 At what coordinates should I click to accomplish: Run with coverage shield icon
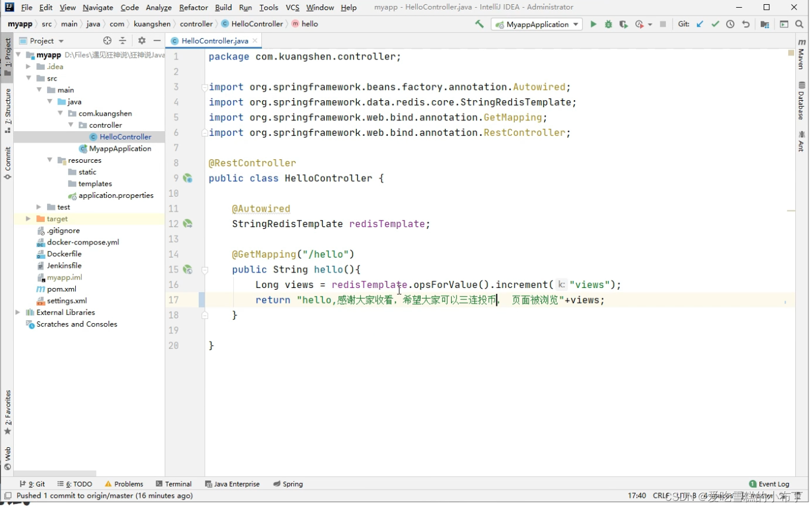(624, 24)
